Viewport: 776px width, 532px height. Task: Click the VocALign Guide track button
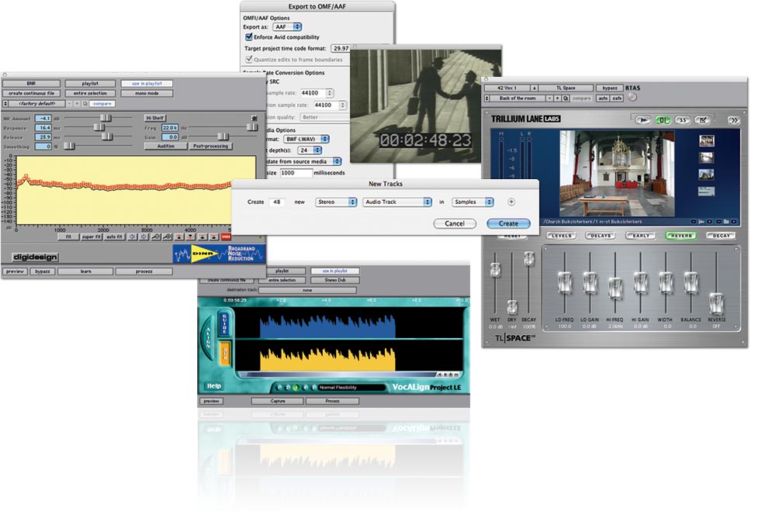[x=224, y=323]
